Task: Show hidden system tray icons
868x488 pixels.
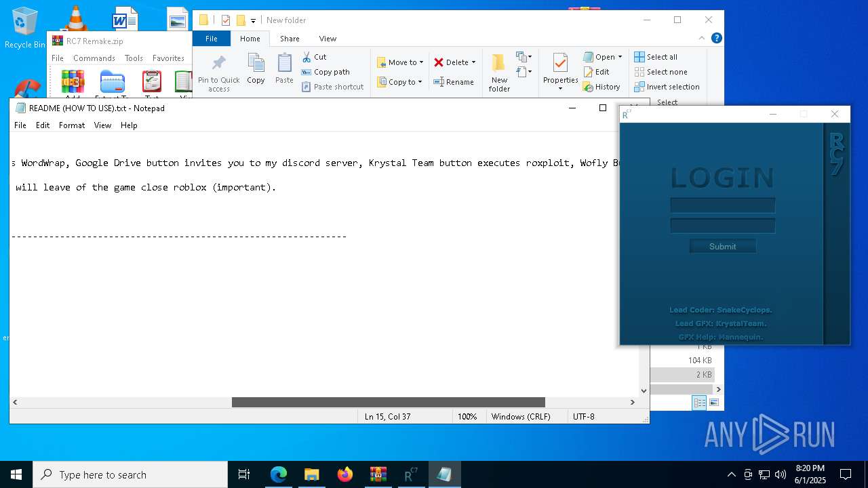Action: pos(731,474)
